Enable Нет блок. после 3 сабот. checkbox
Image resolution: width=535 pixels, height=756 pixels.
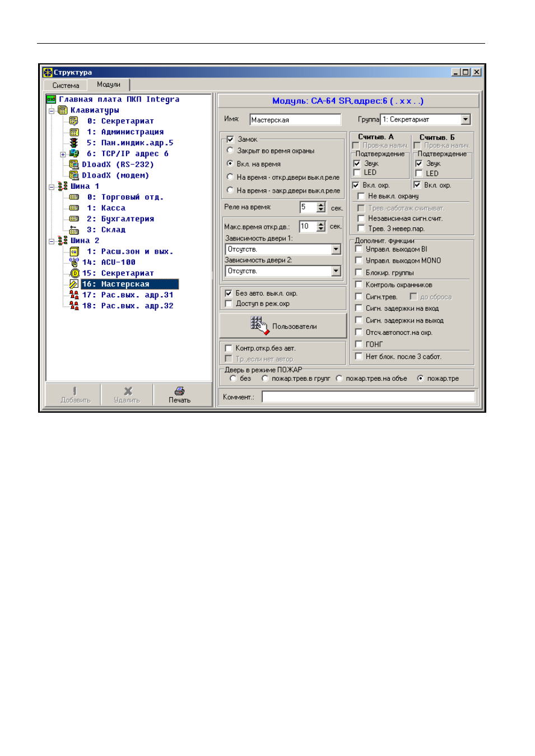tap(359, 356)
